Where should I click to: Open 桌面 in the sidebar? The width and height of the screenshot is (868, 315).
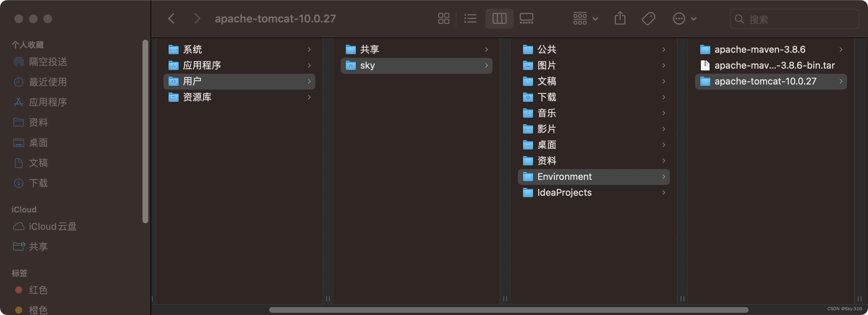coord(38,143)
